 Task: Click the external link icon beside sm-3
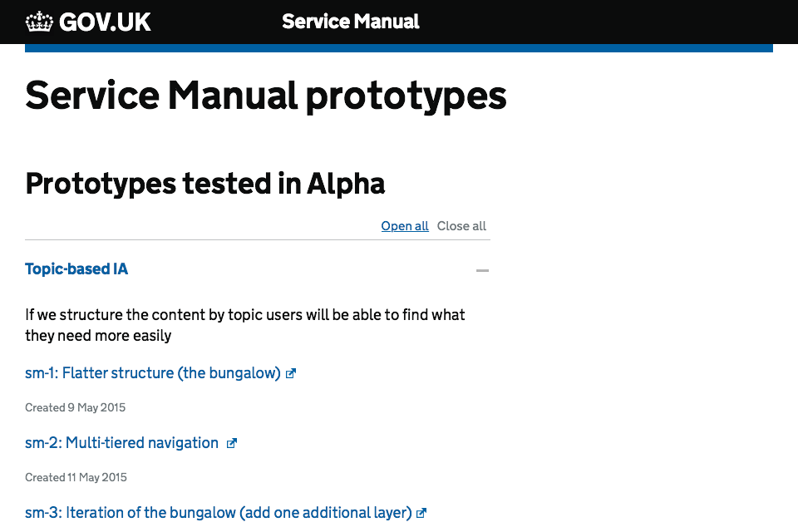(x=421, y=512)
